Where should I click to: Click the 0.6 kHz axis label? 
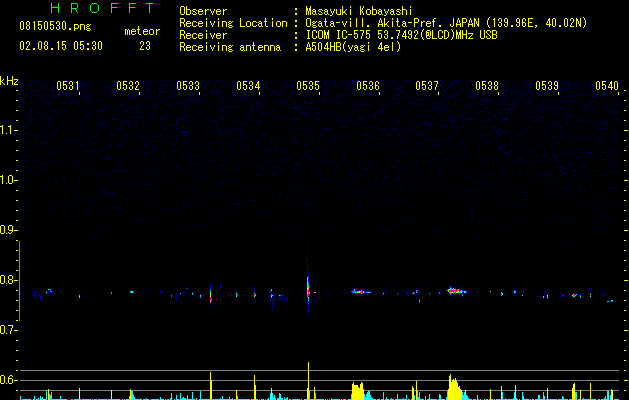coord(8,380)
